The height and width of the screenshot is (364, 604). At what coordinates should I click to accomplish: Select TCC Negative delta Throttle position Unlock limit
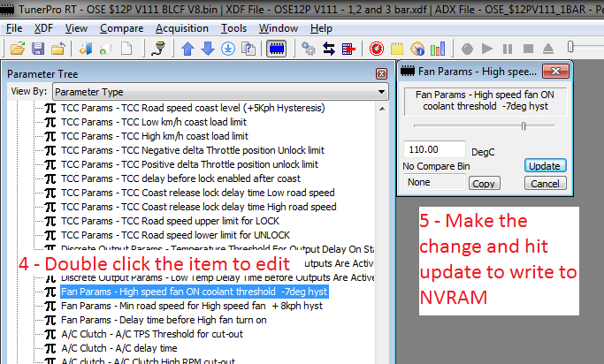[193, 150]
